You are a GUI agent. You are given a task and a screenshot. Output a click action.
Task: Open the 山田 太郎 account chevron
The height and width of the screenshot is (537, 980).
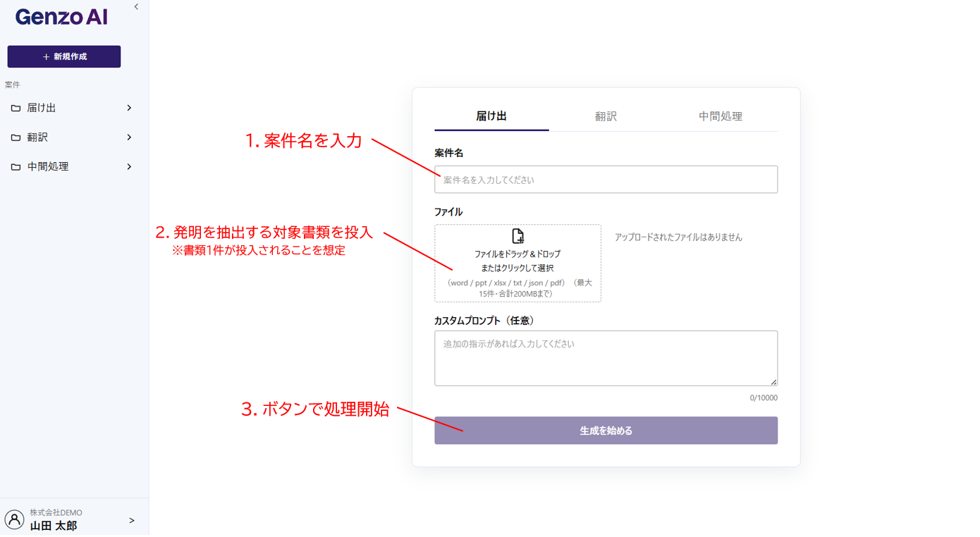(132, 521)
